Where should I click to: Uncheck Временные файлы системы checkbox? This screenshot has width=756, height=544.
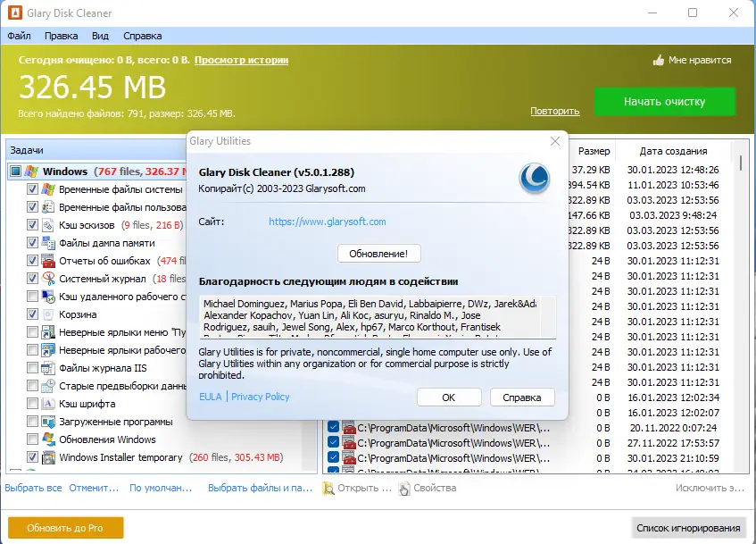[x=32, y=189]
